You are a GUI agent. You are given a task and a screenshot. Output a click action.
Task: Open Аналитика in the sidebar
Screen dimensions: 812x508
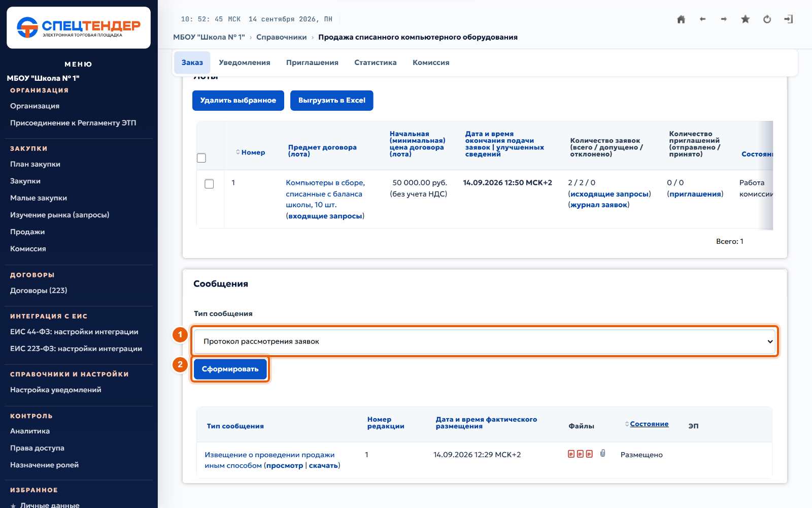[30, 431]
